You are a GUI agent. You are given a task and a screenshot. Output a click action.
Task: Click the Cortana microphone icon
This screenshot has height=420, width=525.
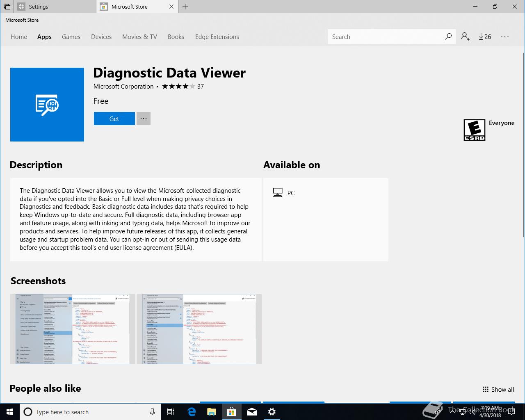(152, 412)
